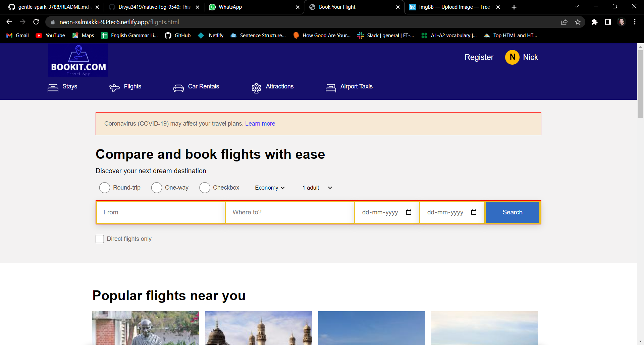Open the A1-A2 vocabulary bookmark
The height and width of the screenshot is (345, 644).
click(x=449, y=36)
